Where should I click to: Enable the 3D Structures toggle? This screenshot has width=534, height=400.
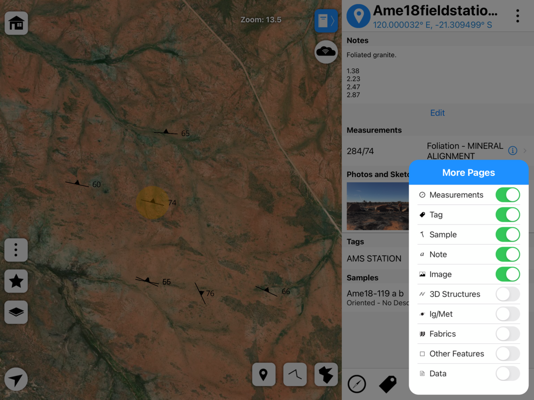(x=508, y=294)
